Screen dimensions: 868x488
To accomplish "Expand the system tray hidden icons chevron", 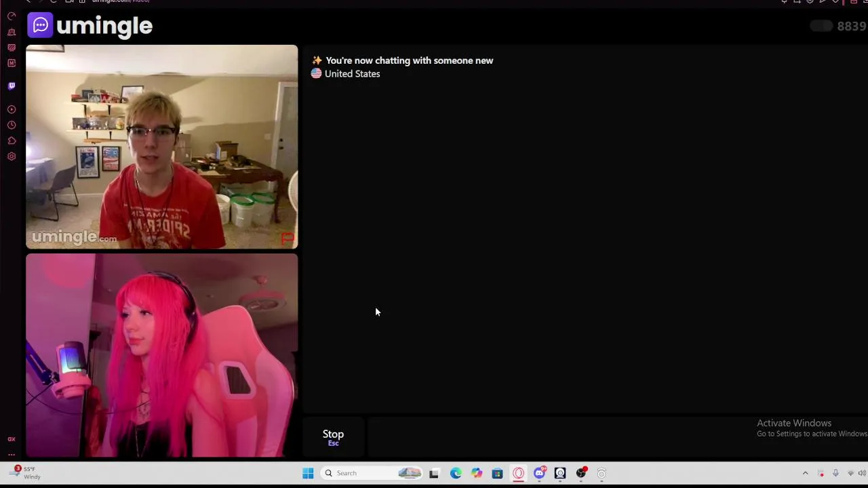I will pos(805,473).
